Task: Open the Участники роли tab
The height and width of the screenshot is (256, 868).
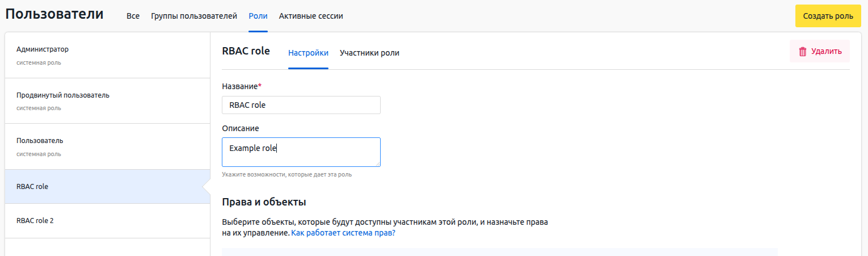Action: 369,53
